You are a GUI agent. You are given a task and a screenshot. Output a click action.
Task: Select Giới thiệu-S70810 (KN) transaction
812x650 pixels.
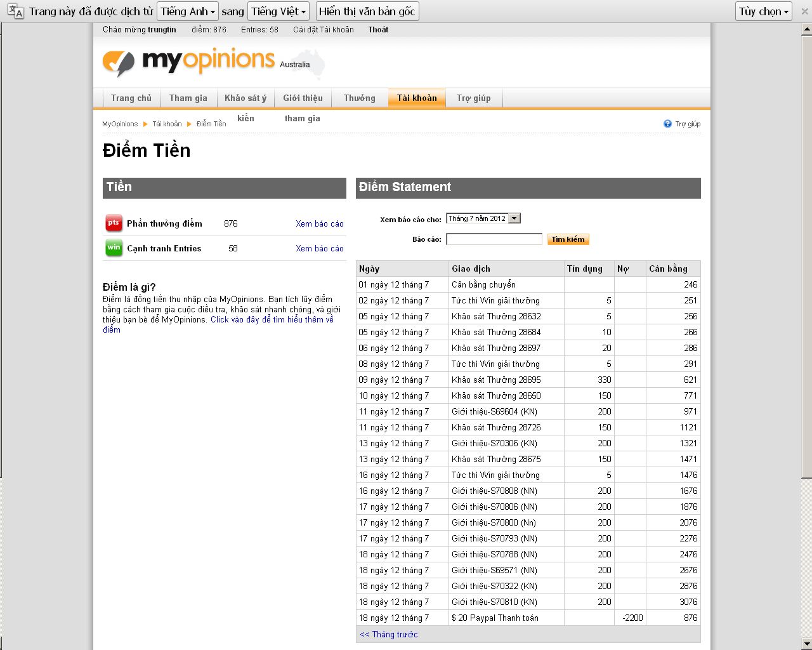coord(528,602)
